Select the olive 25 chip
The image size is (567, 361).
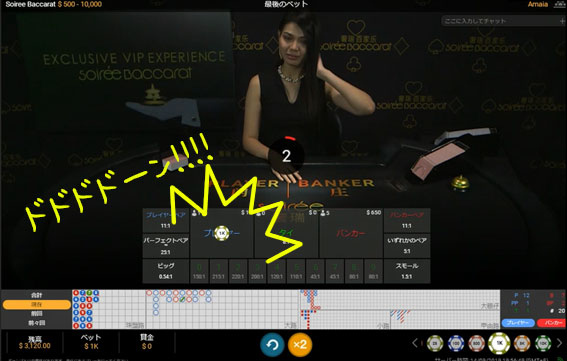coord(435,343)
